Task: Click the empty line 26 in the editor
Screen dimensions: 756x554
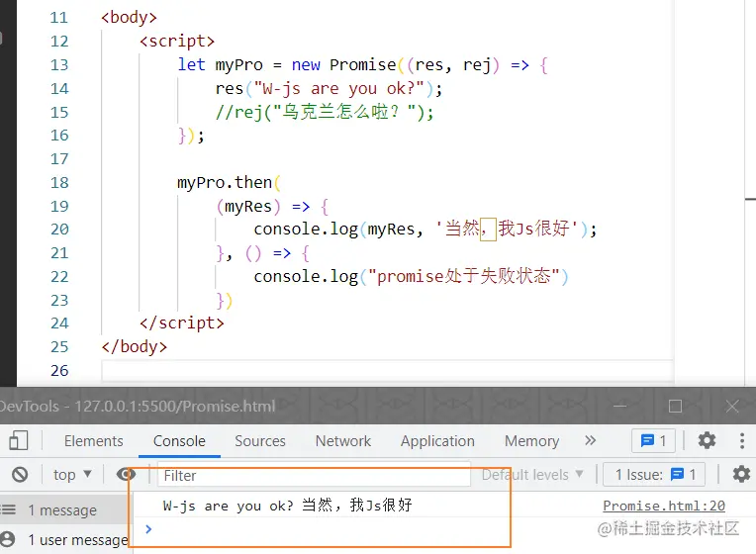Action: (387, 371)
